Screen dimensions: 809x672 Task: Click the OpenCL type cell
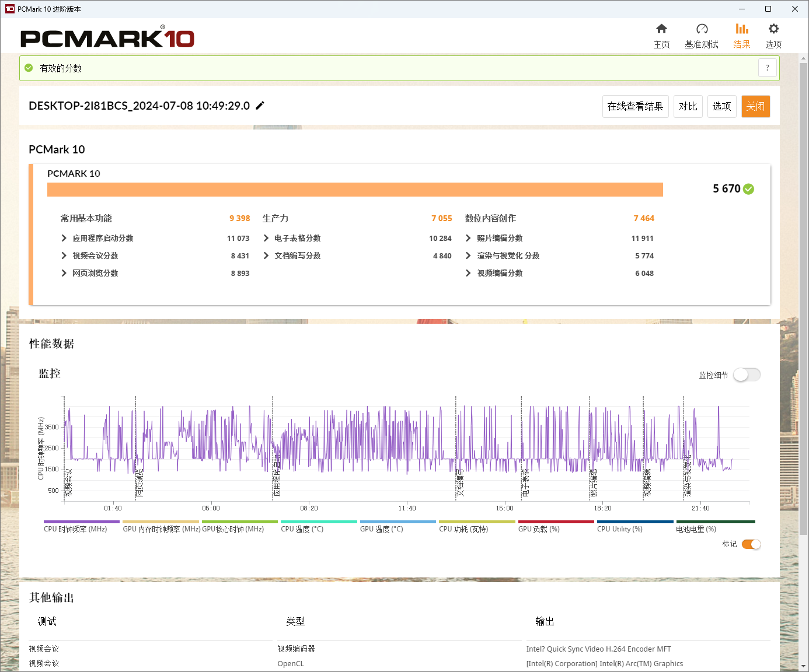pos(291,663)
